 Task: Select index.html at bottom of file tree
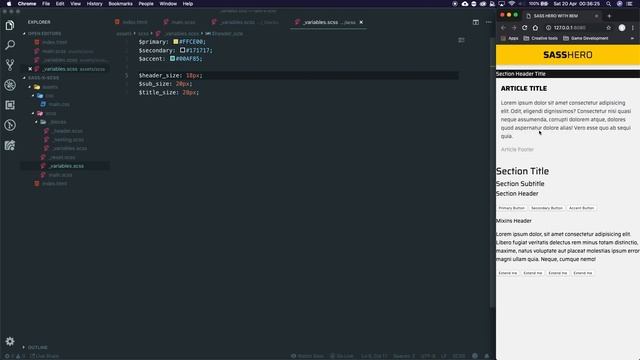pyautogui.click(x=51, y=184)
